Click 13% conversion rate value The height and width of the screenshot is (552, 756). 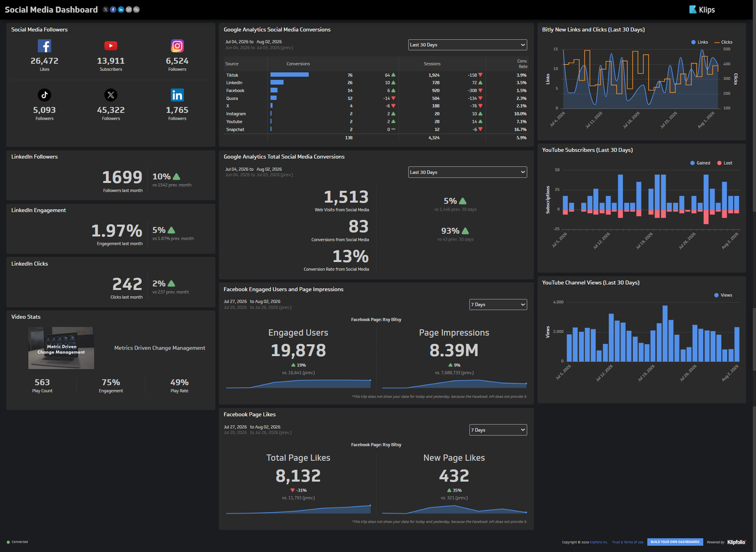pos(350,256)
